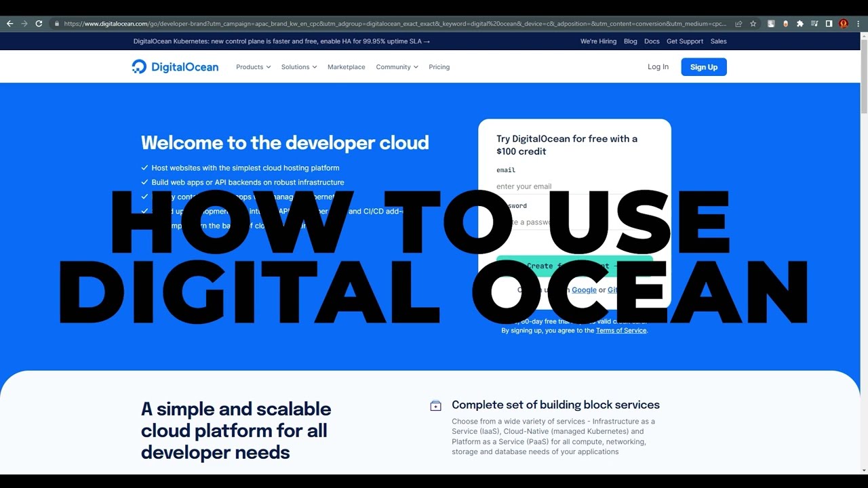
Task: Click the browser address bar URL
Action: pyautogui.click(x=395, y=24)
